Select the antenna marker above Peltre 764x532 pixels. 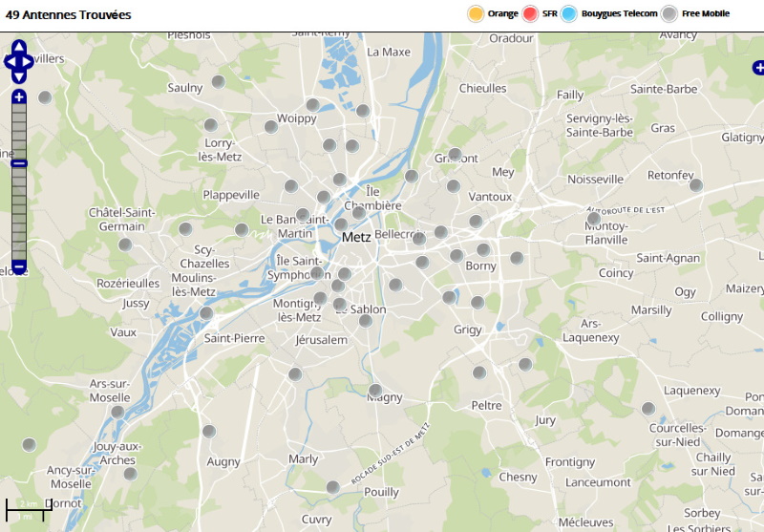click(x=479, y=372)
